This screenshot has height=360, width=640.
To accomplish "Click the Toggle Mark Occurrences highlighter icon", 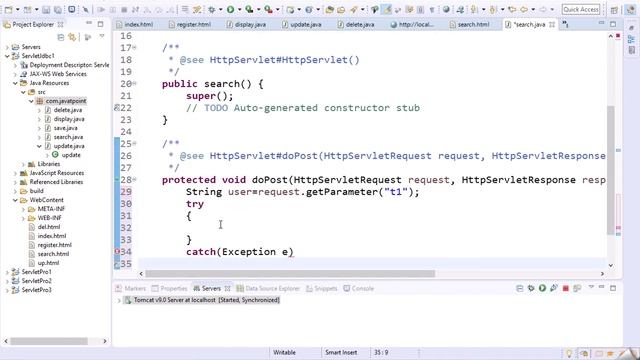I will pos(386,9).
